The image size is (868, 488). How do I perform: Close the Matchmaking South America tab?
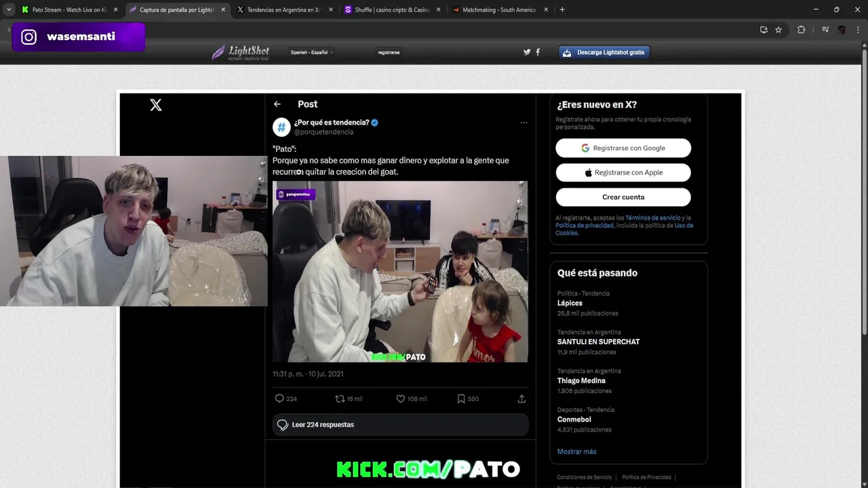click(x=547, y=9)
